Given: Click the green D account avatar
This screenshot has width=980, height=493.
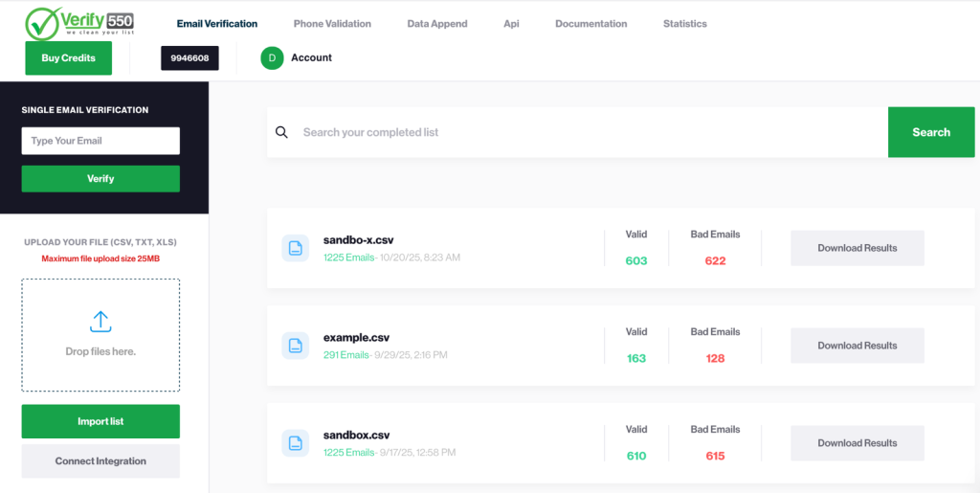Looking at the screenshot, I should coord(272,58).
